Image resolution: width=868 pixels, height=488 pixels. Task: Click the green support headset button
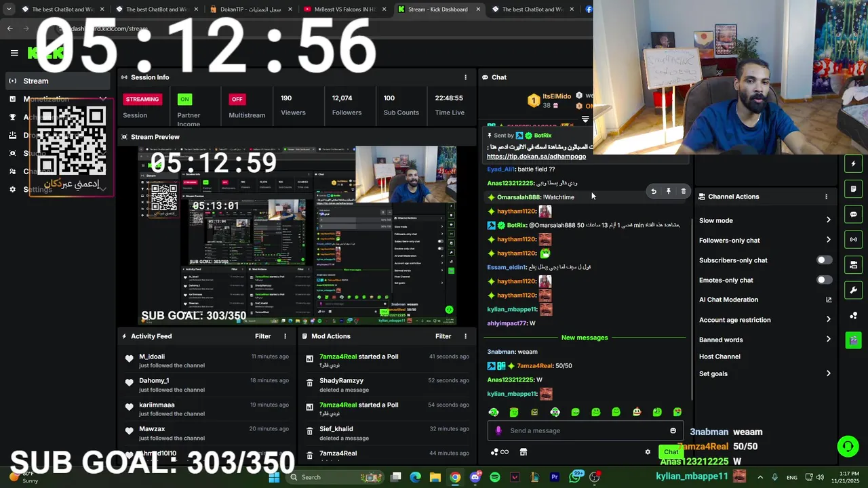tap(848, 446)
